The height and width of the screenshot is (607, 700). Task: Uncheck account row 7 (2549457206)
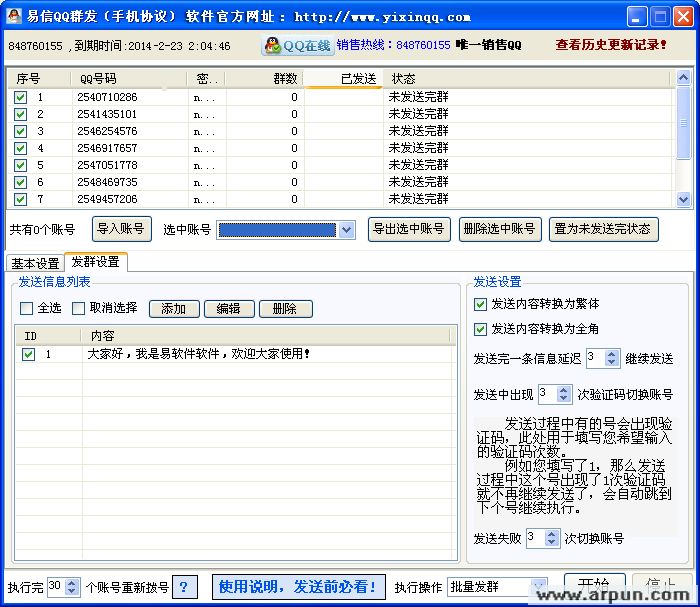coord(21,199)
